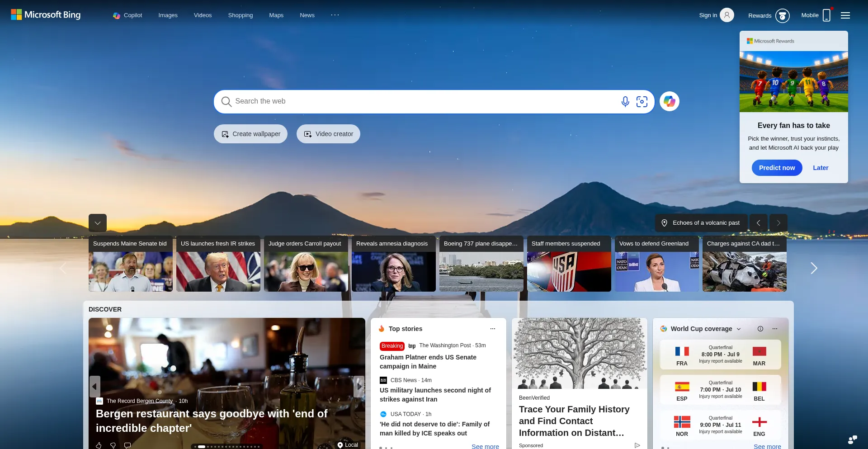The height and width of the screenshot is (449, 868).
Task: Start voice search with the microphone icon
Action: coord(625,102)
